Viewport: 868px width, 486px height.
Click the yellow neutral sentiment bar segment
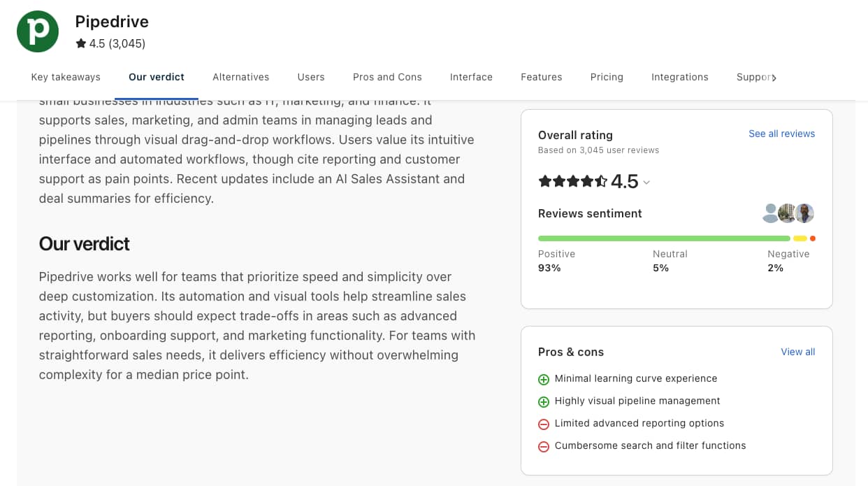pos(800,238)
